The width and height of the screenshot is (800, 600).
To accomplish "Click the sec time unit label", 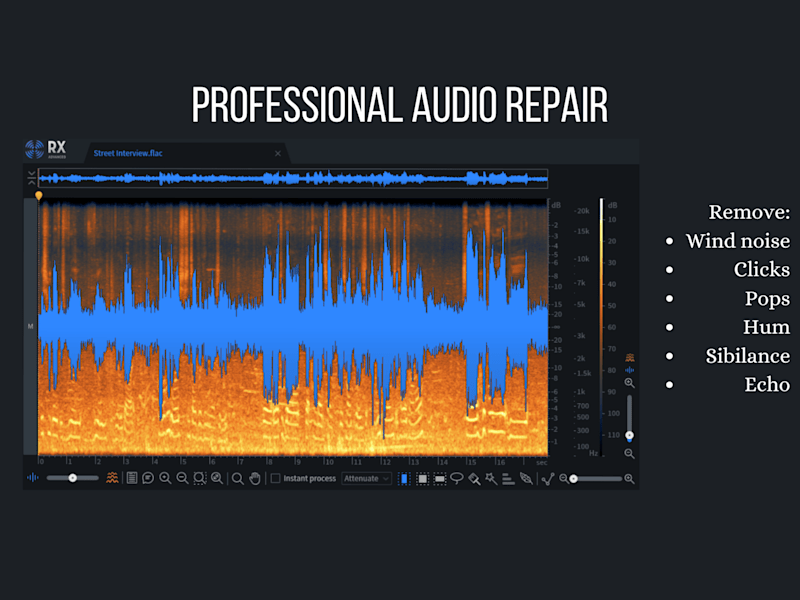I will pos(541,462).
